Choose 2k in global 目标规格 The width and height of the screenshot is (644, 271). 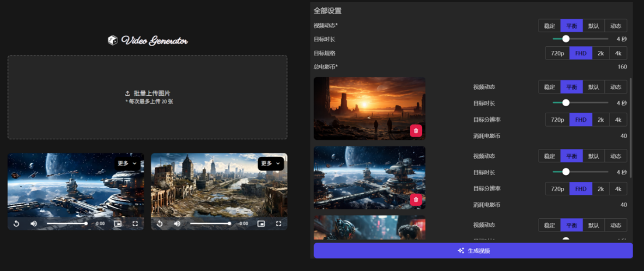[601, 53]
